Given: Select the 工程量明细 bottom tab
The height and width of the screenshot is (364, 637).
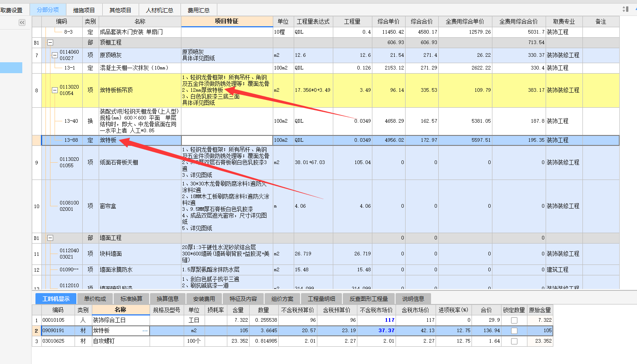Looking at the screenshot, I should (321, 299).
